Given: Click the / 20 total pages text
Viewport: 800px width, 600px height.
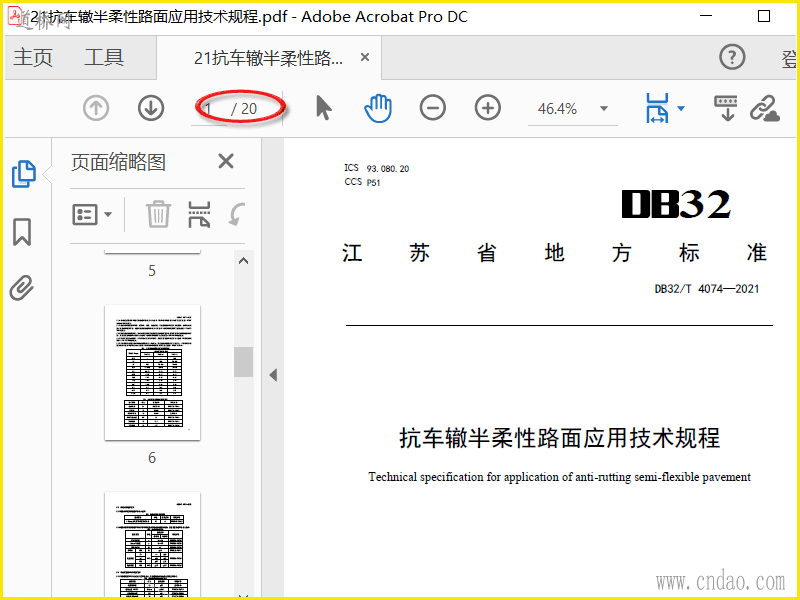Looking at the screenshot, I should click(x=244, y=109).
